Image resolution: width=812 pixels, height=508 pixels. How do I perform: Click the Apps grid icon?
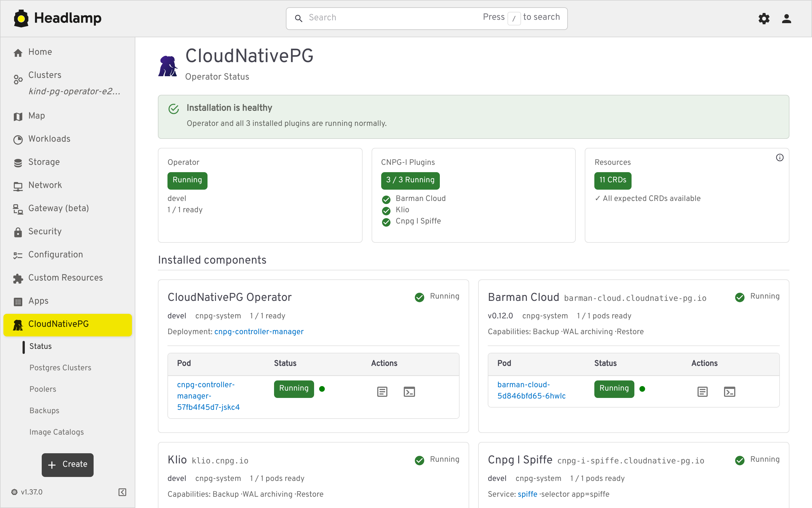(18, 301)
